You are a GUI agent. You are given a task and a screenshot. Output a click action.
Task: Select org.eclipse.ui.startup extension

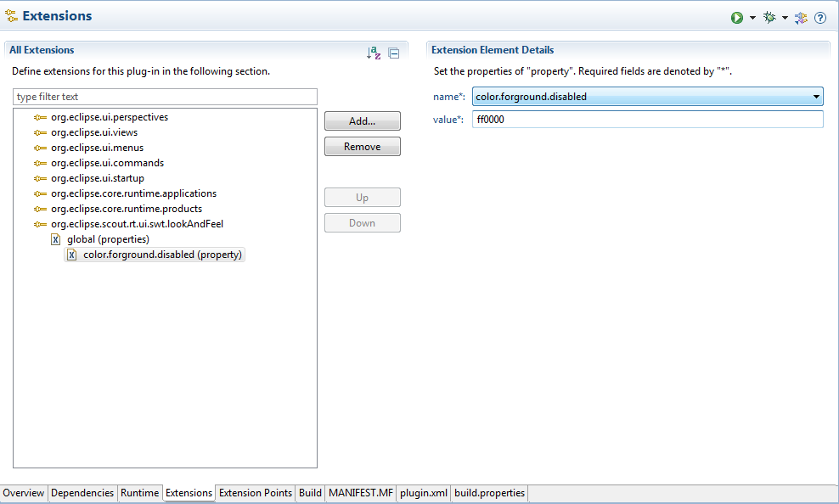98,178
